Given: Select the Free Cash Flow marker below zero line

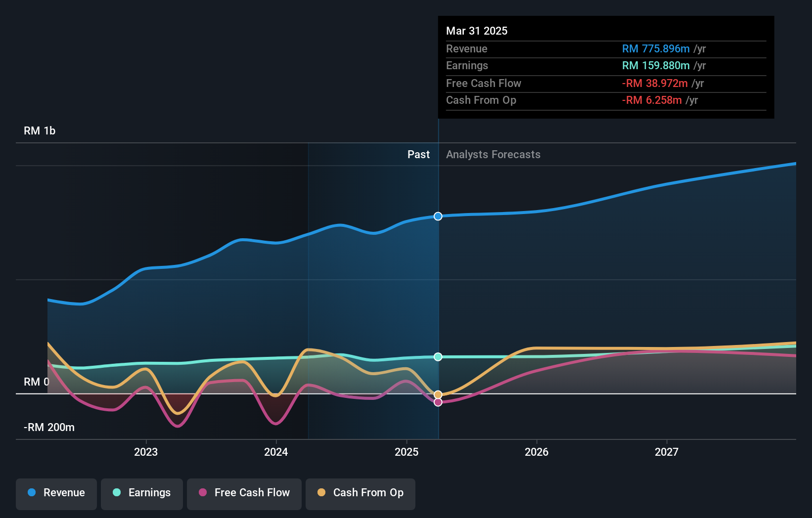Looking at the screenshot, I should [x=438, y=402].
